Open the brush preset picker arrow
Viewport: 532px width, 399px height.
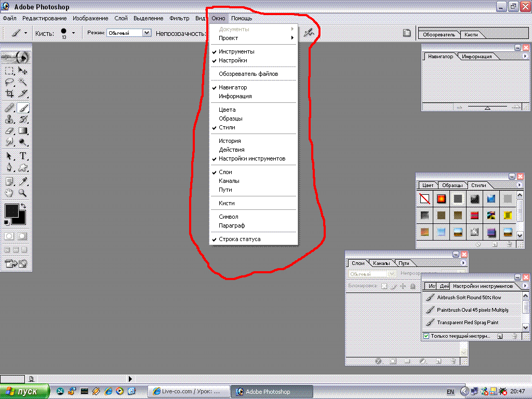[x=73, y=33]
